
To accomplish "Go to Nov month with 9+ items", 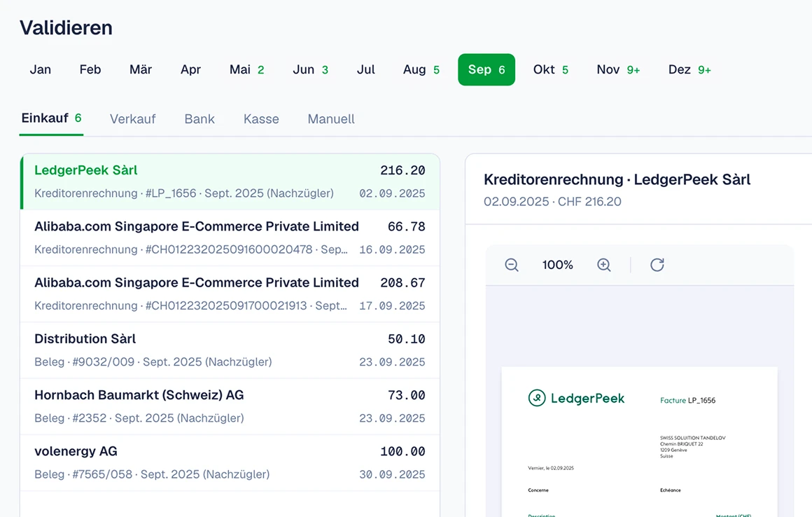I will (x=618, y=69).
